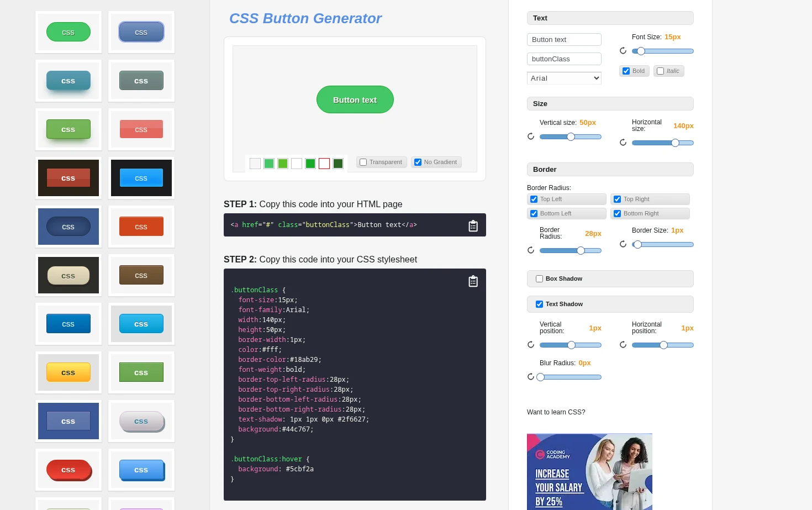Pick the dark forest green swatch
Screen dimensions: 812x510
coord(338,164)
